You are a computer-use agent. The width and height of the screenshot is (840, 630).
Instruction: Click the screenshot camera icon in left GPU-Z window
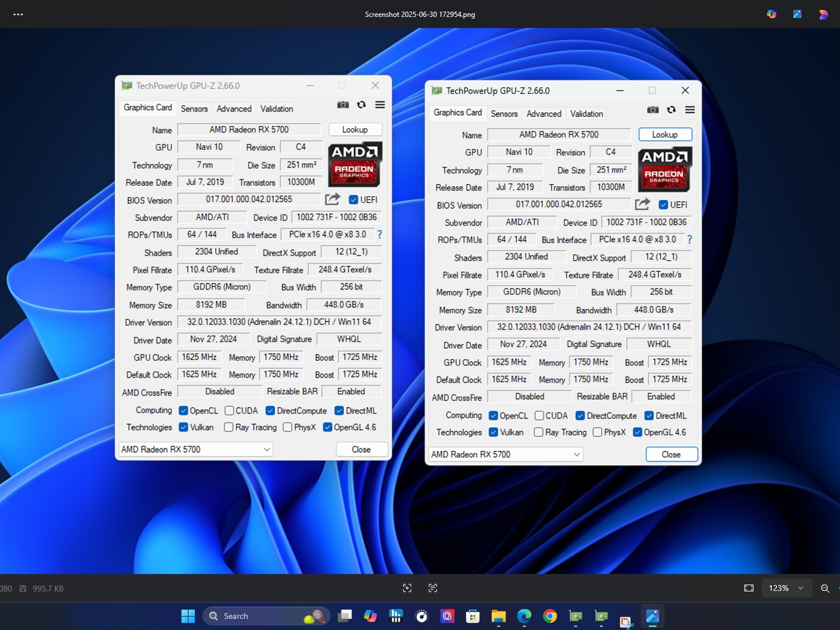(343, 105)
